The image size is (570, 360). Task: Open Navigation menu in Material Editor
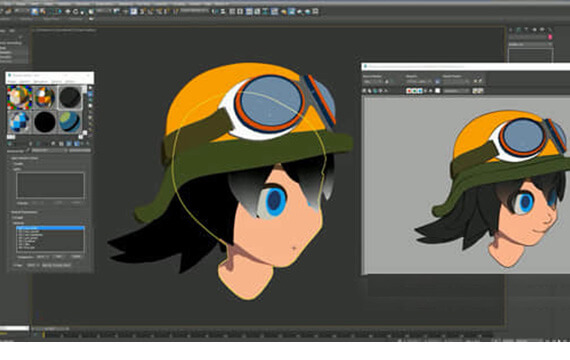tap(41, 81)
